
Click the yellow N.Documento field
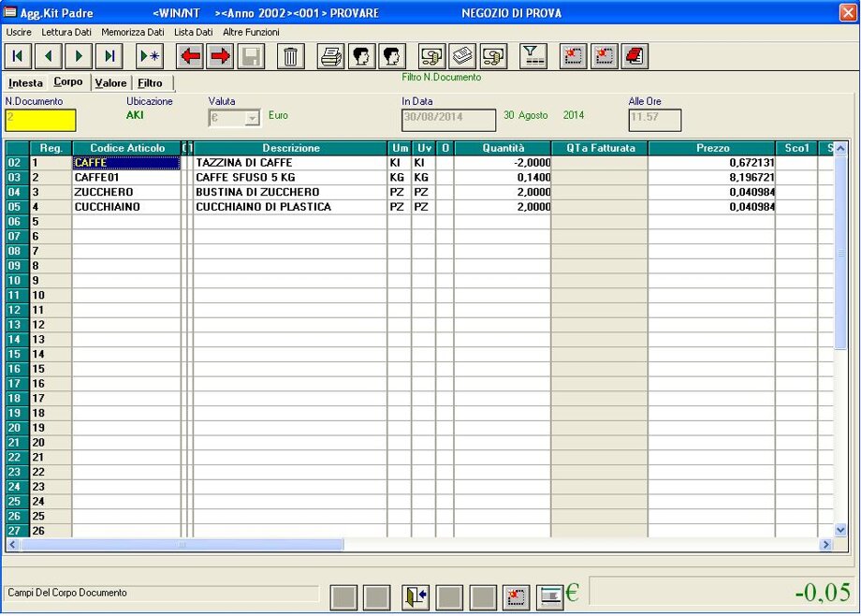point(40,120)
